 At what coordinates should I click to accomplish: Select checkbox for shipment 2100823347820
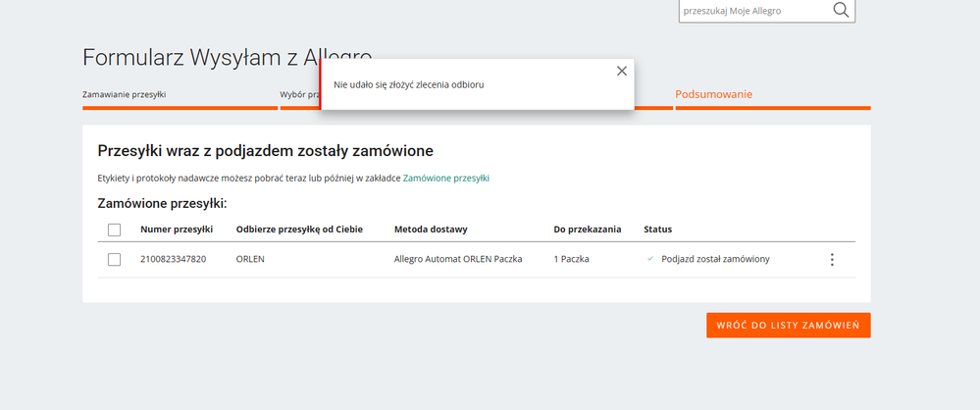click(114, 259)
